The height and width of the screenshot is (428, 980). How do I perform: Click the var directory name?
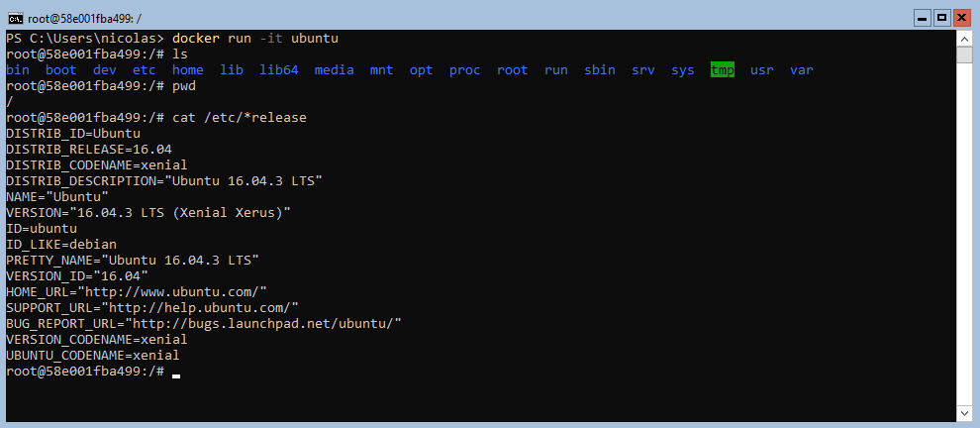click(802, 70)
